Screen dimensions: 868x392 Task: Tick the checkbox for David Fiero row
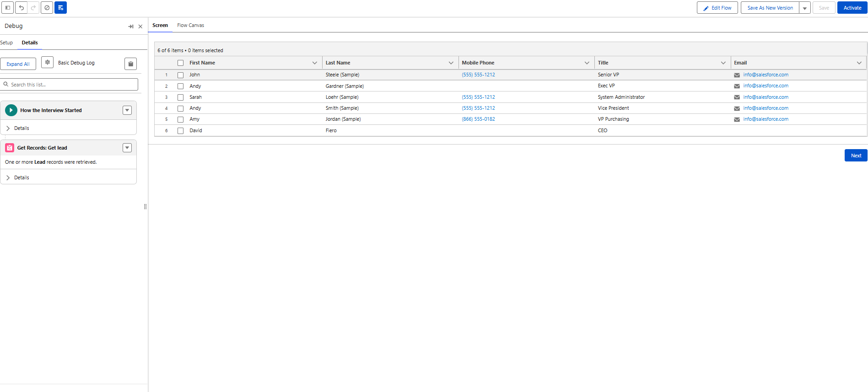pyautogui.click(x=180, y=131)
